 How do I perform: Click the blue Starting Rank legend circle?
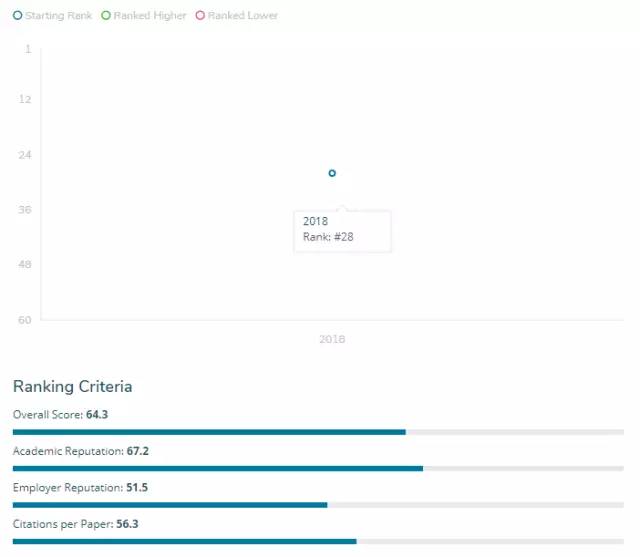point(18,16)
